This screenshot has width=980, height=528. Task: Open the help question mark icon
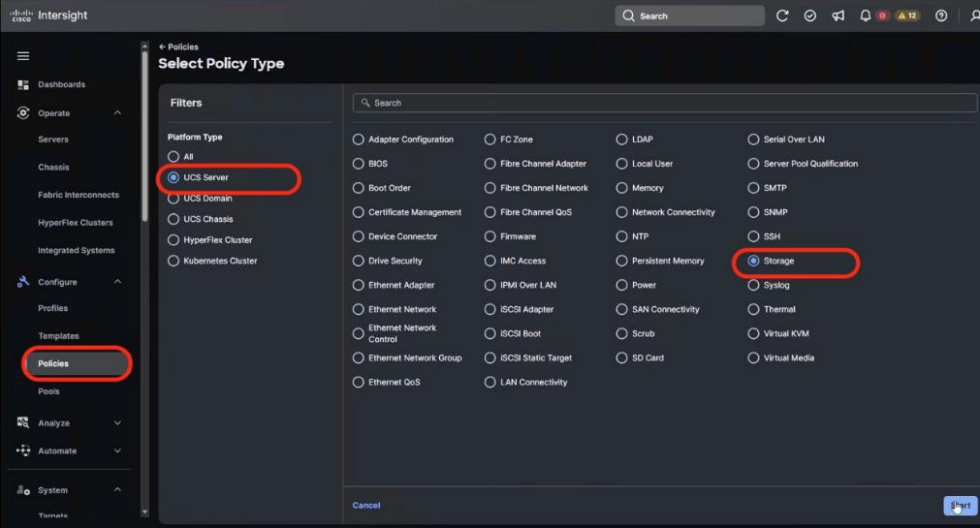tap(941, 16)
